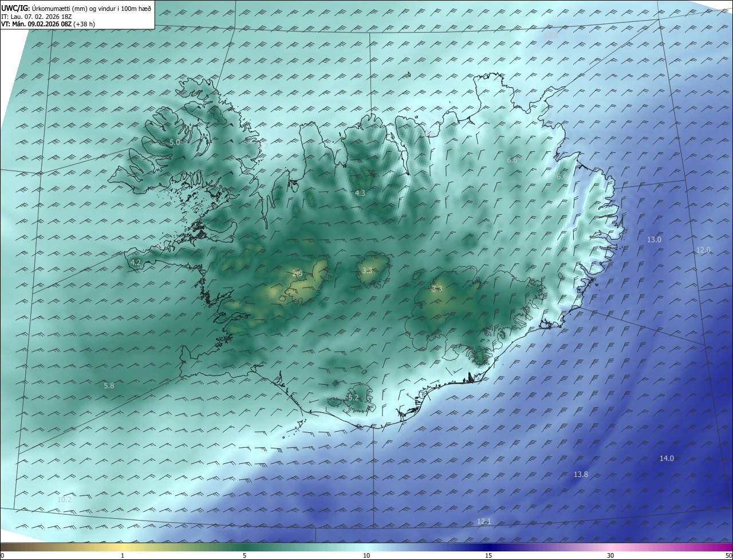
Task: Click the 5.8 value southwest of Iceland
Action: click(109, 386)
